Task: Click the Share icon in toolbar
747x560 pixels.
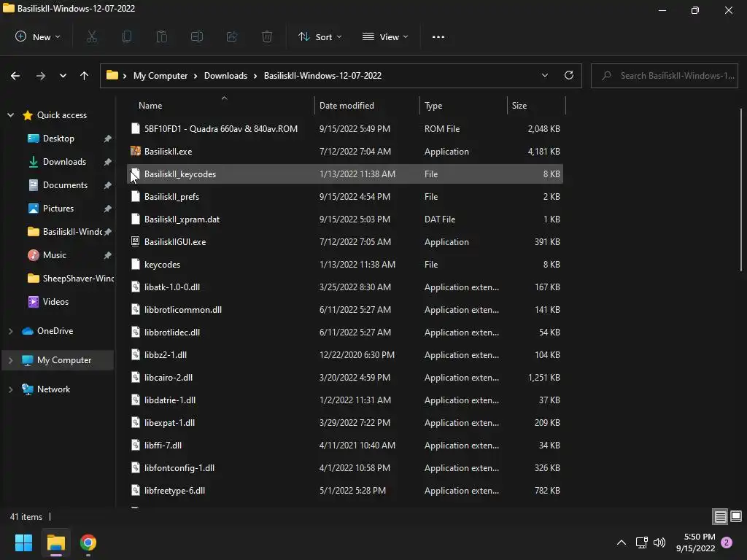Action: click(232, 36)
